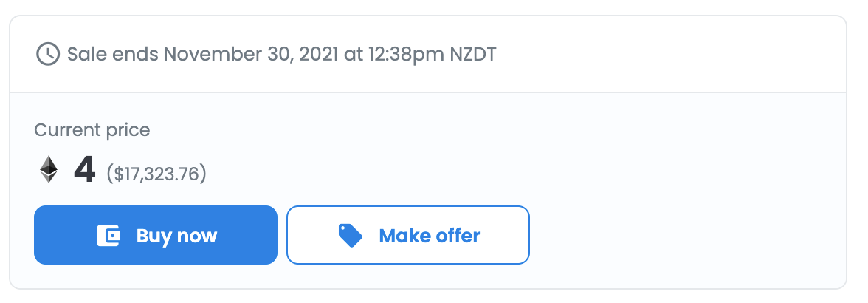Click the right edge of Buy now button

coord(269,236)
